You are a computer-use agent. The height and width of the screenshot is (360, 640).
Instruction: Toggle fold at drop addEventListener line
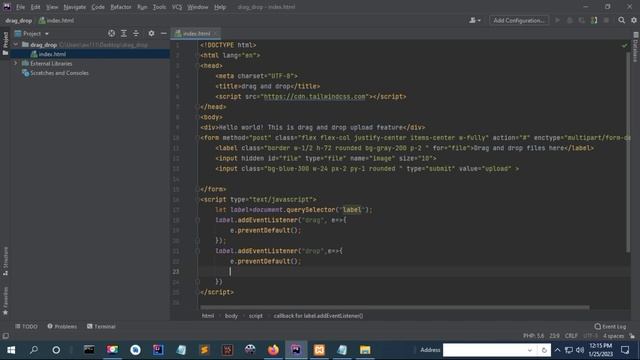coord(198,251)
